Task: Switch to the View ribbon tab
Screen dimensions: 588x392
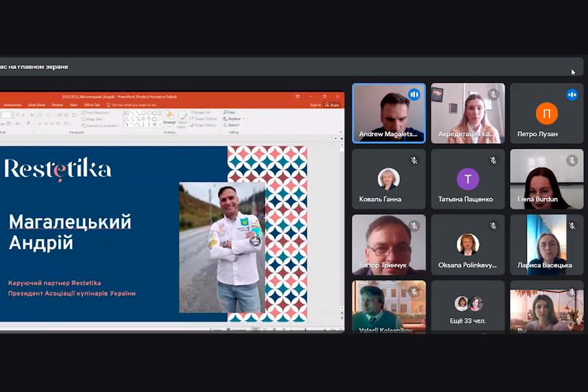Action: click(73, 105)
